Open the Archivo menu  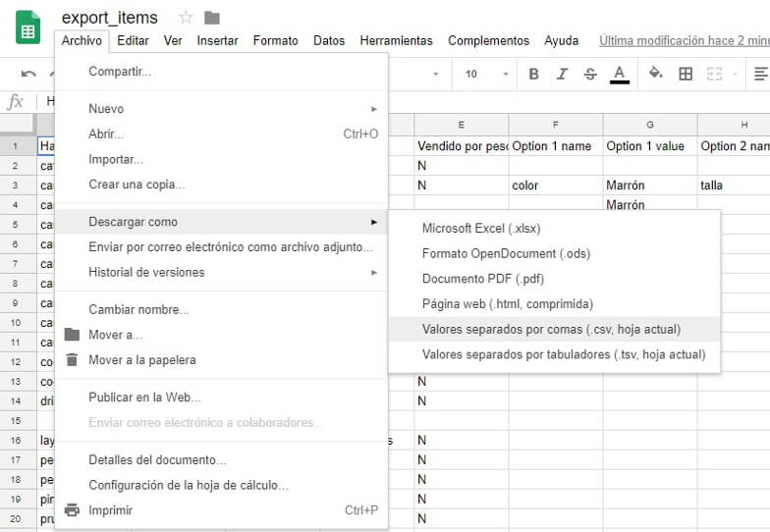coord(82,41)
